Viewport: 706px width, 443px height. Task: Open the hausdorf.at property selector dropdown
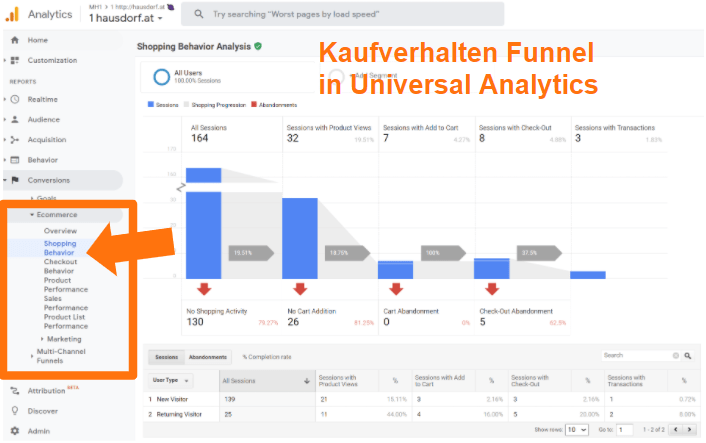[x=126, y=18]
